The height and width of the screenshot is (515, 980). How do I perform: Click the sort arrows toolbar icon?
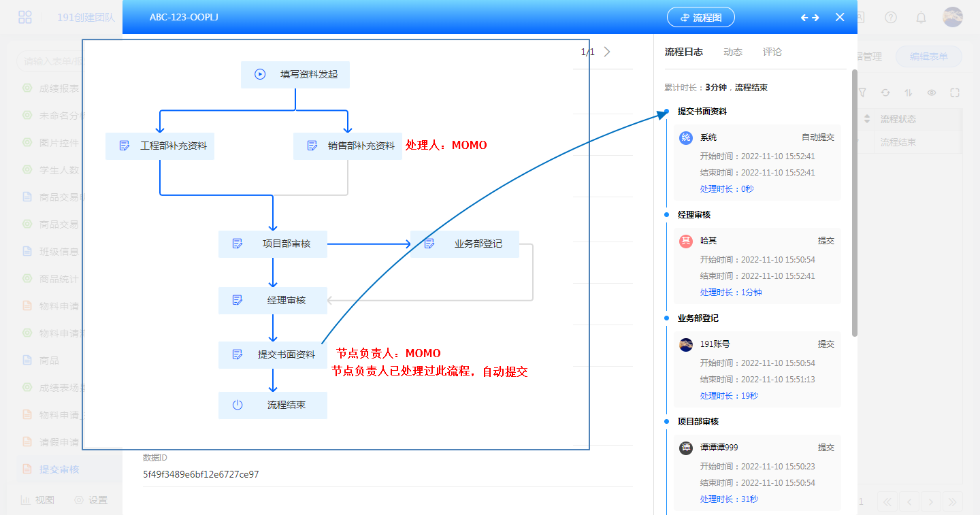[908, 93]
